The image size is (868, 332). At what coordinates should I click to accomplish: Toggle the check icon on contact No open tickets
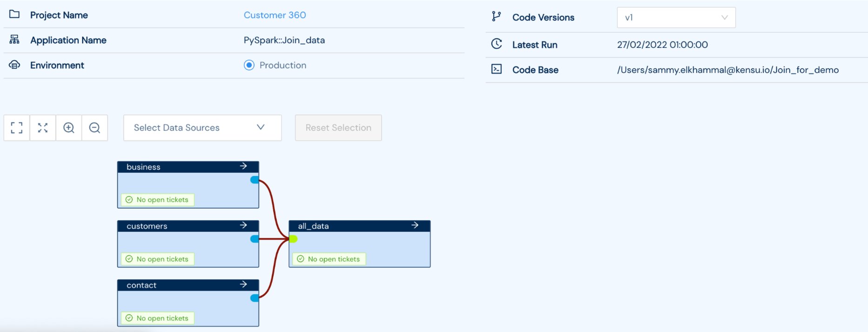pyautogui.click(x=128, y=318)
